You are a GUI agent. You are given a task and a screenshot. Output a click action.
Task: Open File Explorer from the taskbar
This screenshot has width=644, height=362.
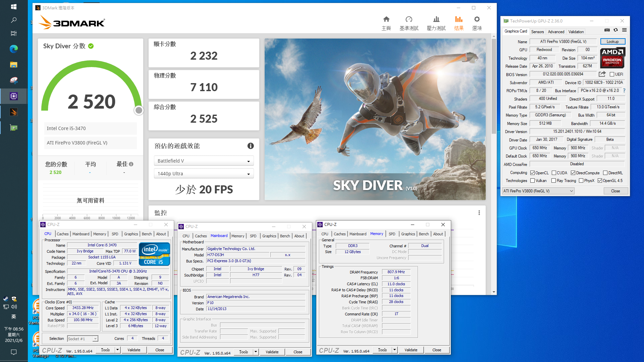14,65
